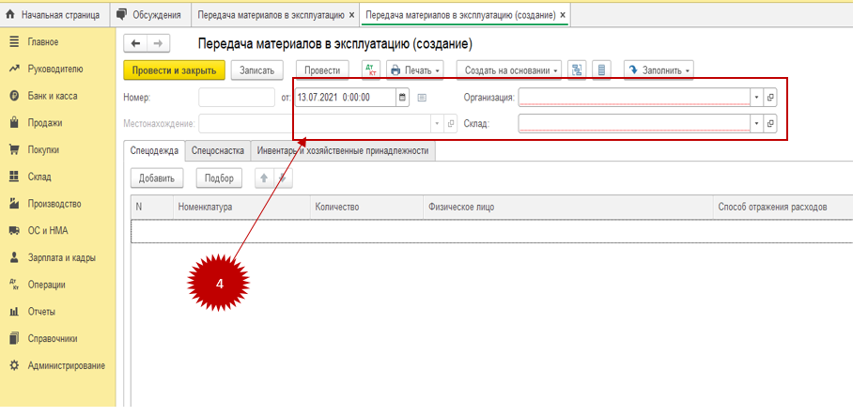
Task: Open the Главное section icon
Action: point(14,42)
